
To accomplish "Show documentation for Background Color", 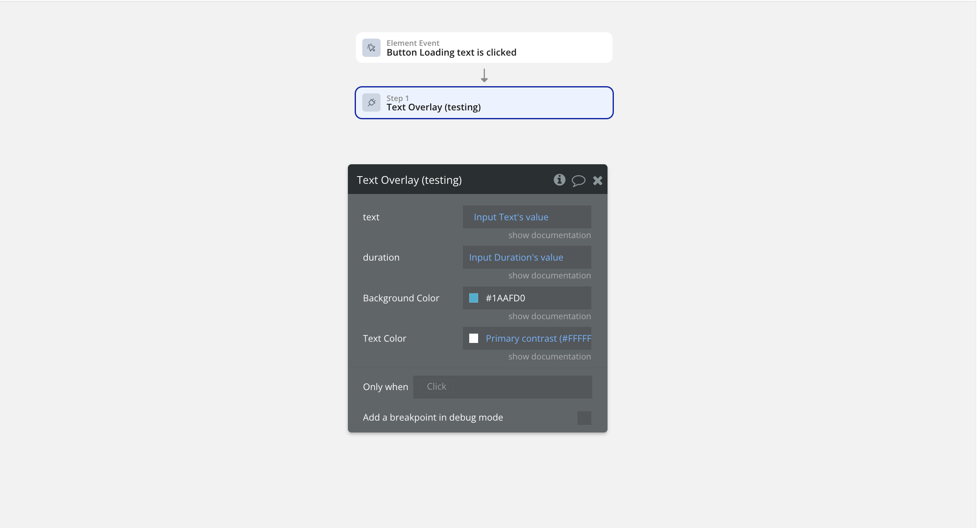I will (549, 316).
